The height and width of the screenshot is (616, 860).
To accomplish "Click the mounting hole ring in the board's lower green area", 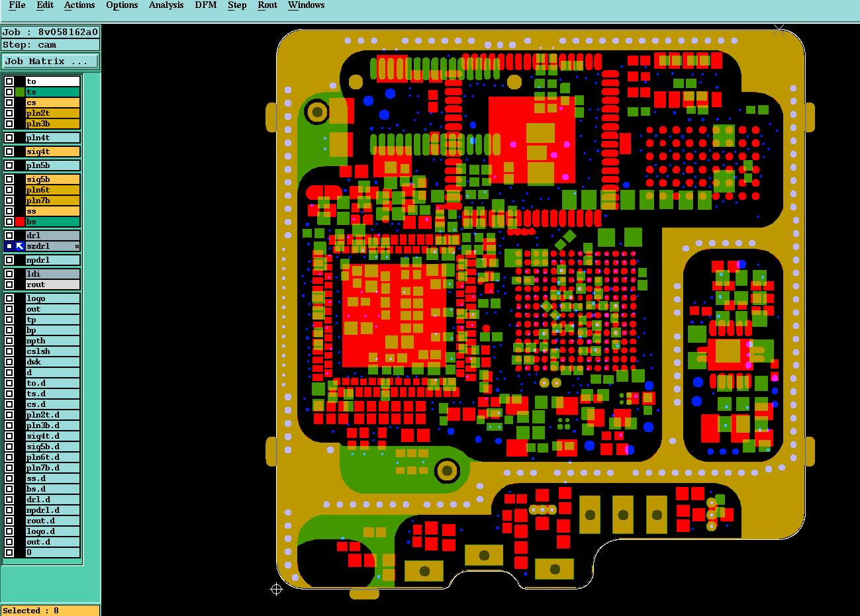I will point(447,471).
